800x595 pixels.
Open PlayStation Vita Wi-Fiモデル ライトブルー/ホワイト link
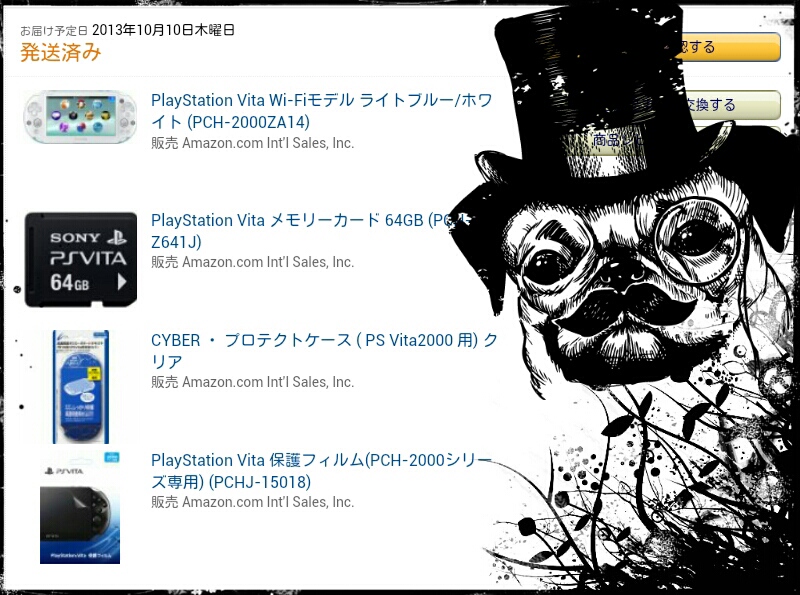coord(321,111)
